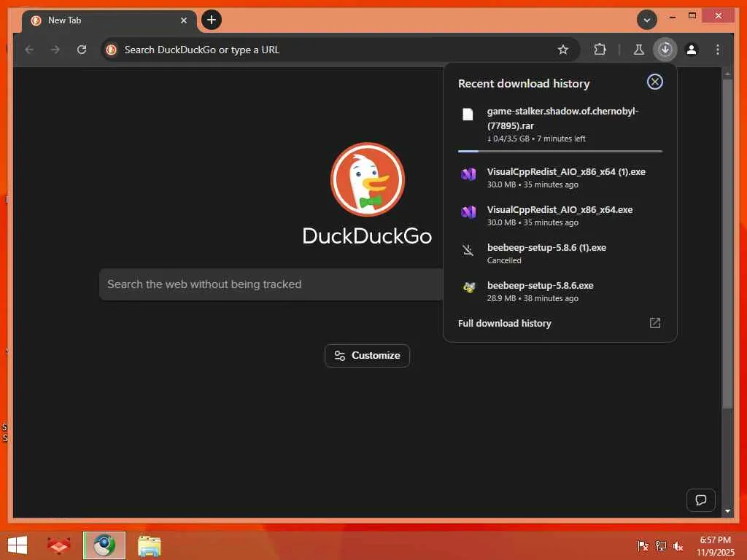Click the network tray icon
Viewport: 747px width, 560px height.
pos(660,545)
